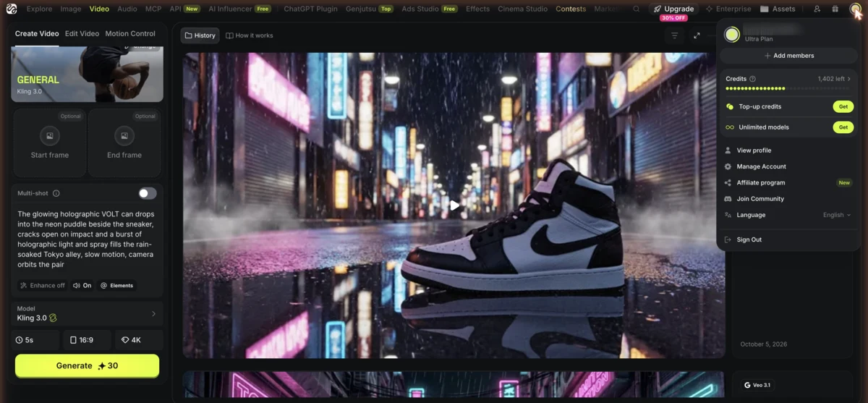This screenshot has height=403, width=868.
Task: Click the Enterprise sparkle icon
Action: (709, 9)
